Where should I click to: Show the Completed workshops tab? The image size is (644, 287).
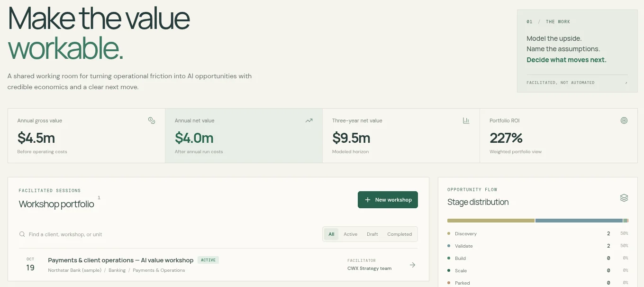pos(399,234)
